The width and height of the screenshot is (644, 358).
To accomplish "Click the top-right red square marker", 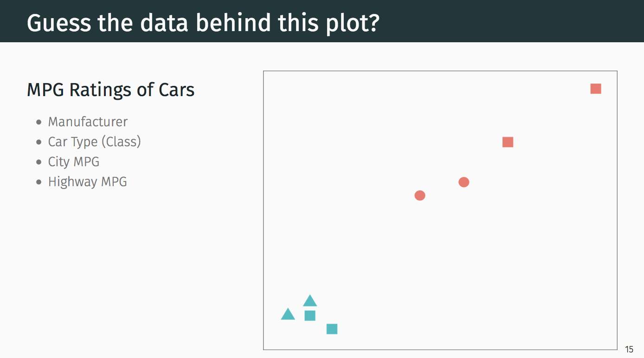I will click(596, 89).
